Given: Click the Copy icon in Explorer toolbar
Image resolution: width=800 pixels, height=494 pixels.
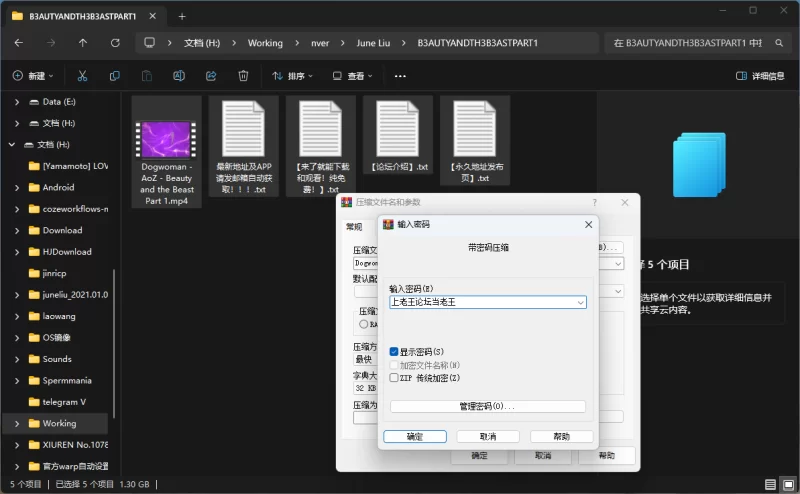Looking at the screenshot, I should click(115, 76).
